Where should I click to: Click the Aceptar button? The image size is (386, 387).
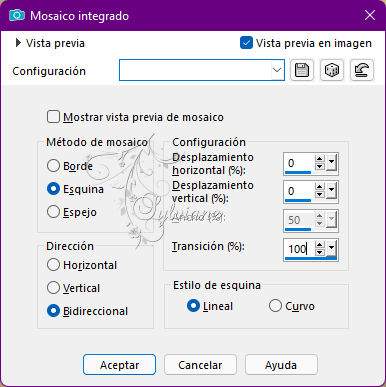pos(119,365)
